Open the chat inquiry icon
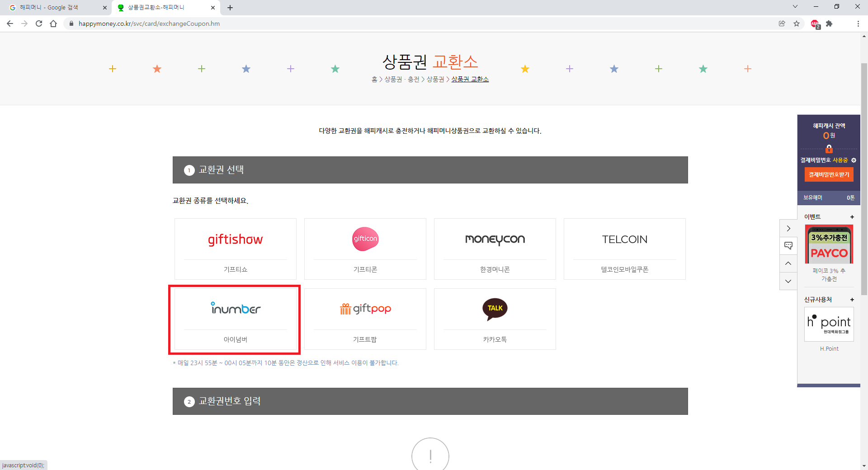This screenshot has height=470, width=868. 788,246
